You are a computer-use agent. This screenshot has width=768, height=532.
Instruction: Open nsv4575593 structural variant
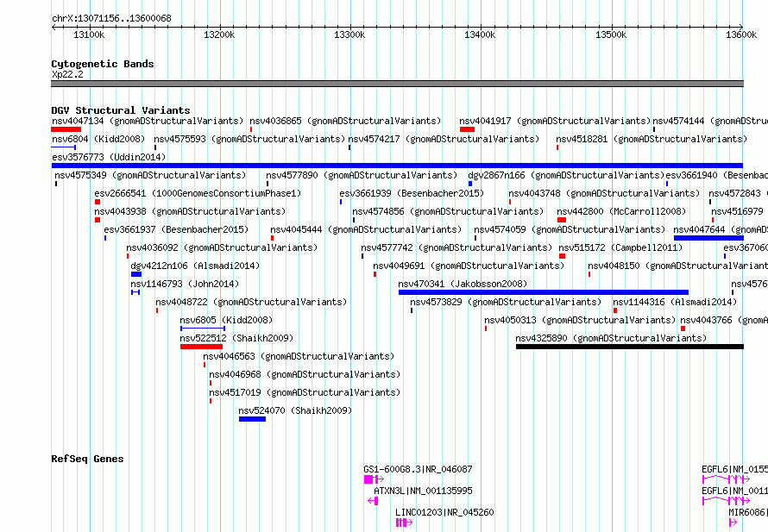click(249, 139)
